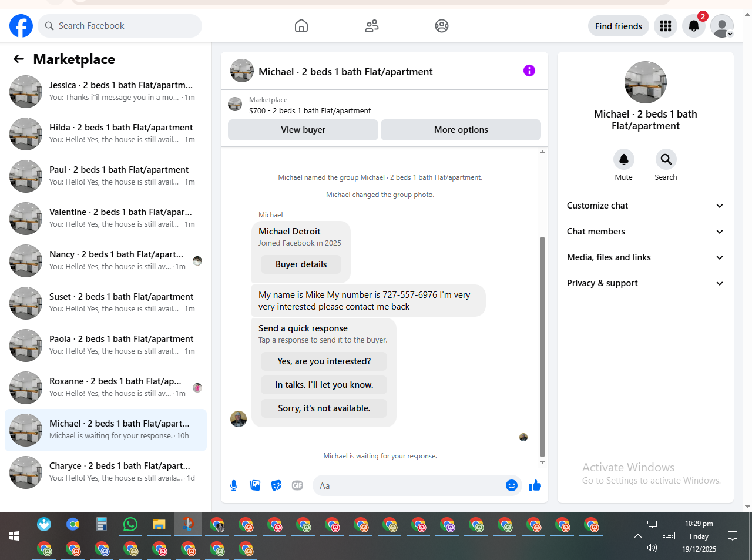Expand Media, files and links section
This screenshot has height=560, width=752.
click(x=646, y=257)
